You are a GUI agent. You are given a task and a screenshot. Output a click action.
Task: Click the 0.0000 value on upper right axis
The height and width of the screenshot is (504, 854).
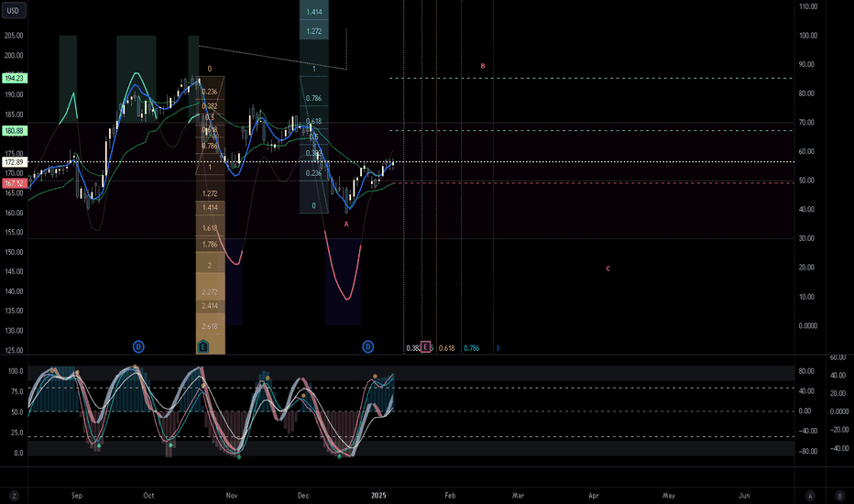tap(808, 326)
